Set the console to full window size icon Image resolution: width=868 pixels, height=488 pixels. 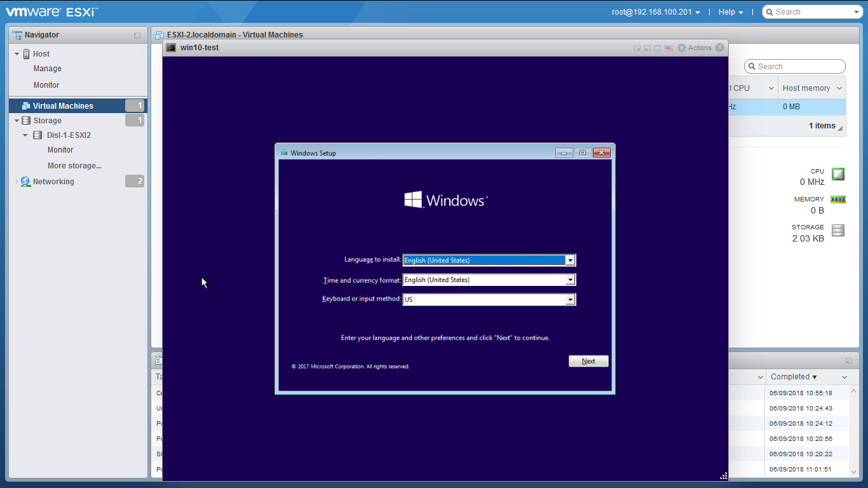658,48
